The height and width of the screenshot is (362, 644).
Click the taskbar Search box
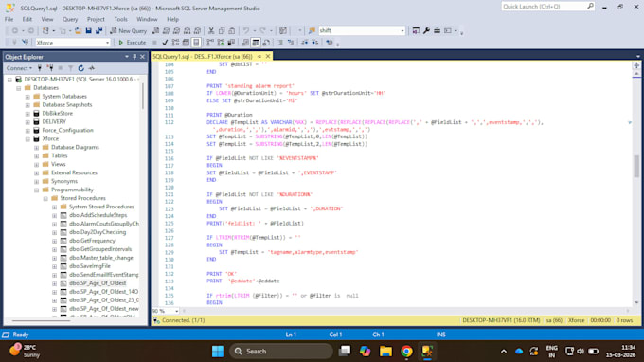tap(281, 352)
